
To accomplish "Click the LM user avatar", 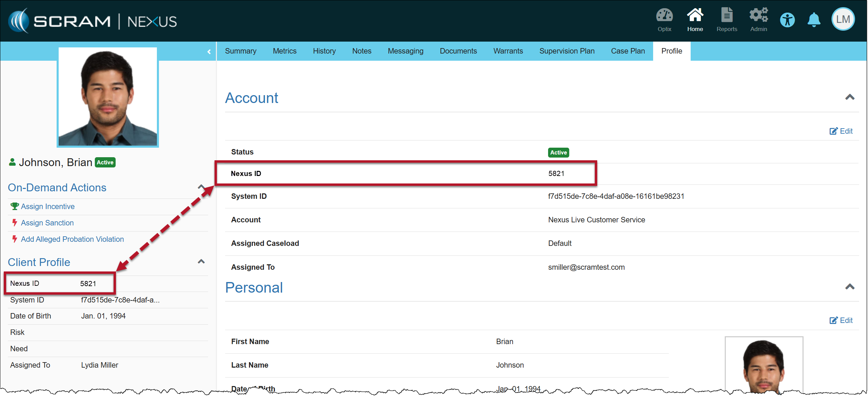I will (x=843, y=19).
